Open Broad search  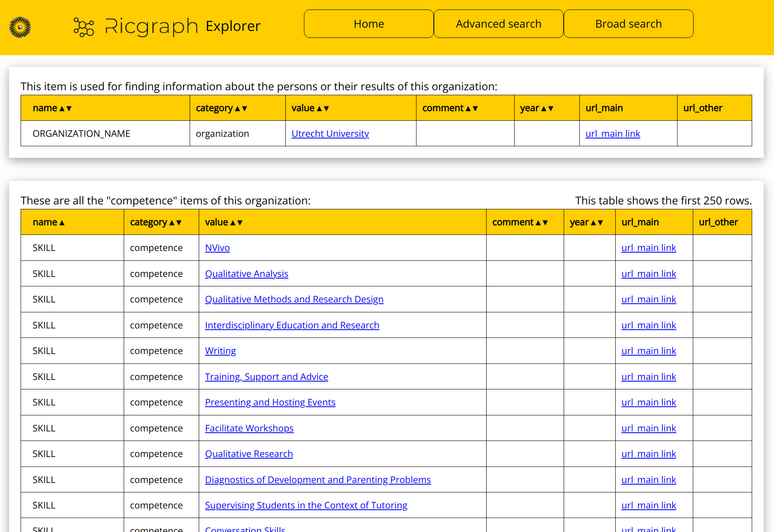628,24
